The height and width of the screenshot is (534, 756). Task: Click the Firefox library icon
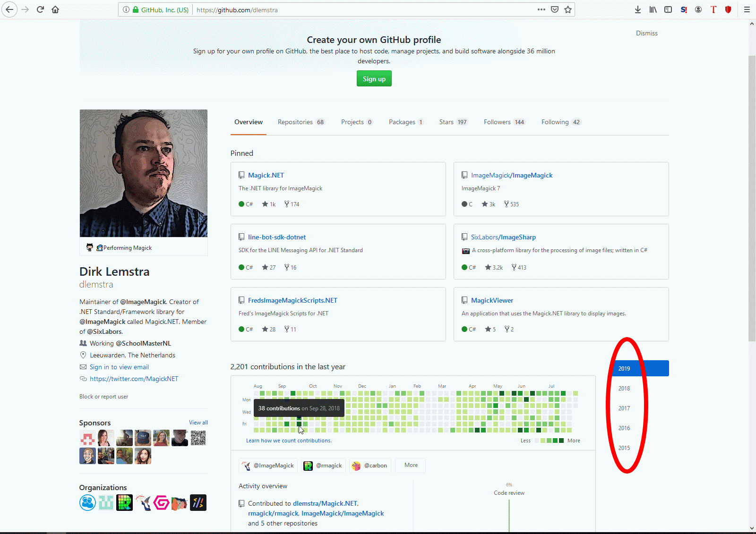point(653,9)
